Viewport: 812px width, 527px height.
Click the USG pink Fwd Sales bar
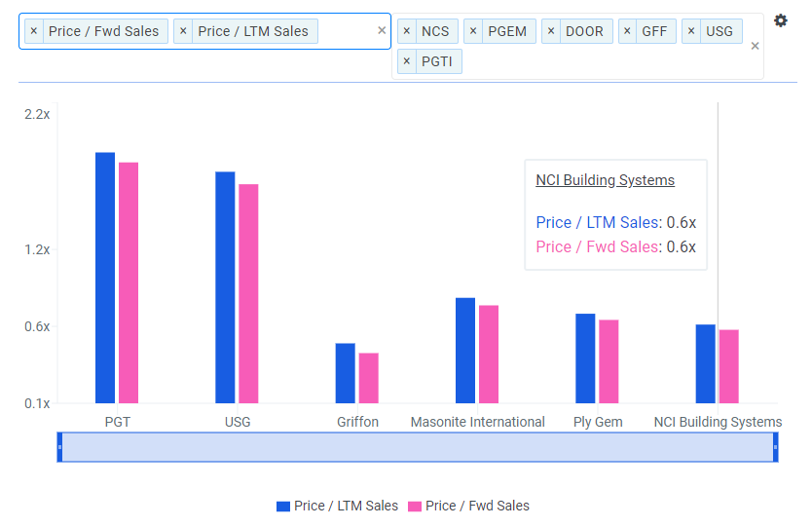[x=248, y=292]
